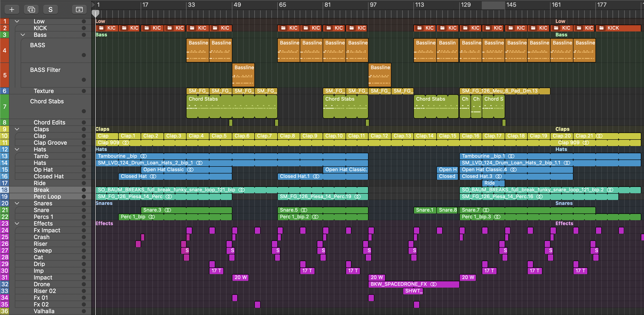Click the loop icon on BKW_SPACEDRONE_FX region
Viewport: 644px width, 315px height.
433,284
